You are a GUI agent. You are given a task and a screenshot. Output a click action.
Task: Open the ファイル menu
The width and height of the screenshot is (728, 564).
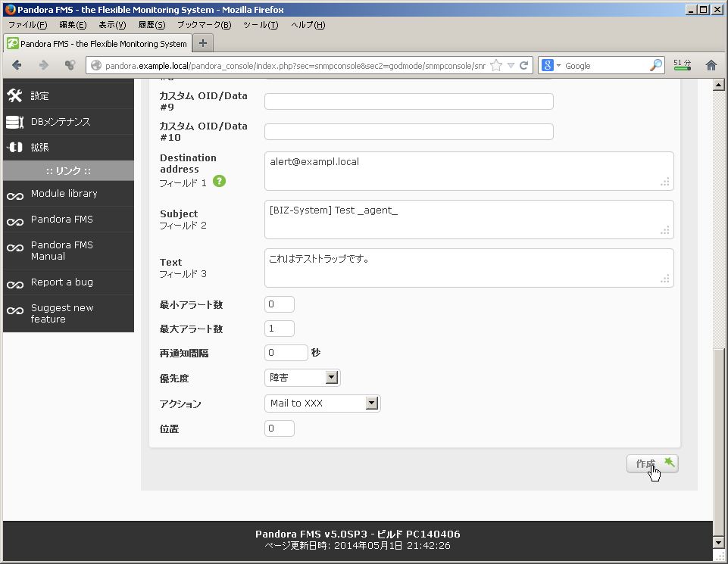(28, 25)
